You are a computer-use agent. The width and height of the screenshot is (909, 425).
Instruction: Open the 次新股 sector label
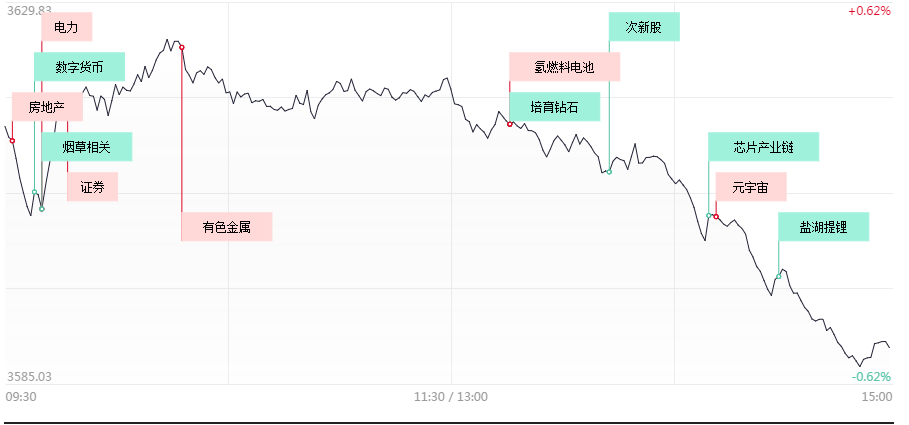(x=644, y=27)
